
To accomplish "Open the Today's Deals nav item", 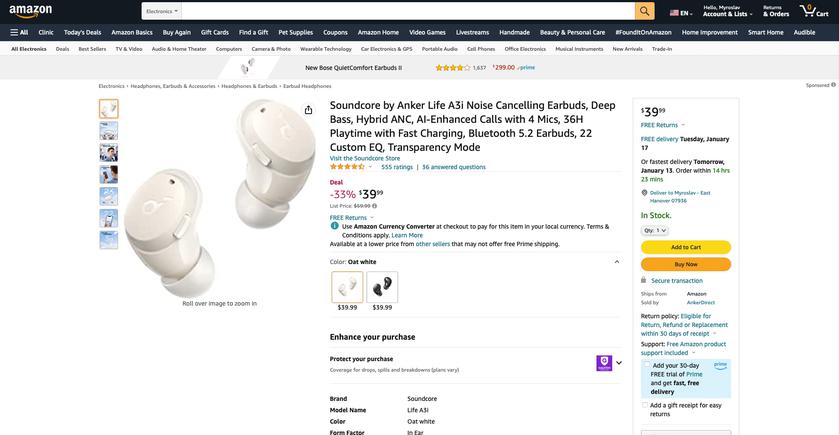I will point(82,32).
